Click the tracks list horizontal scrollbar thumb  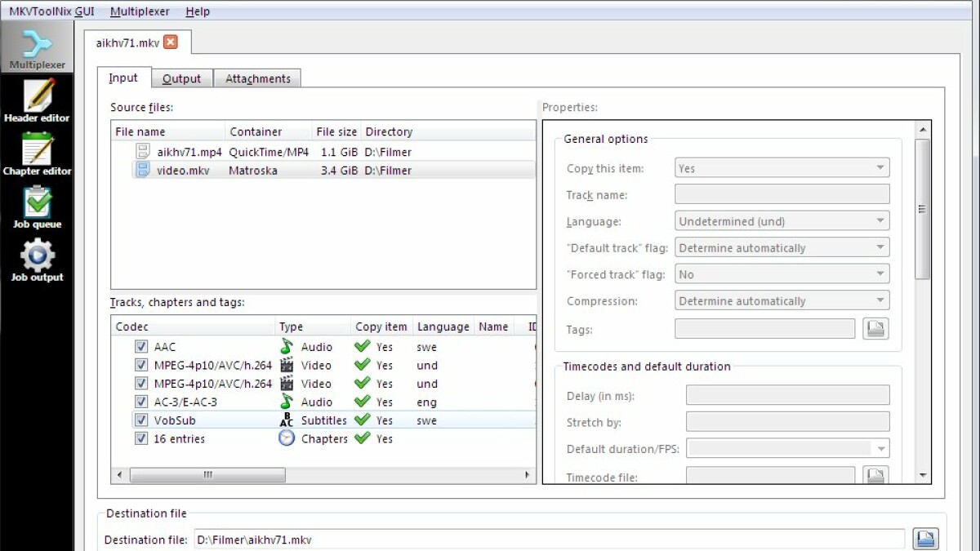tap(207, 474)
